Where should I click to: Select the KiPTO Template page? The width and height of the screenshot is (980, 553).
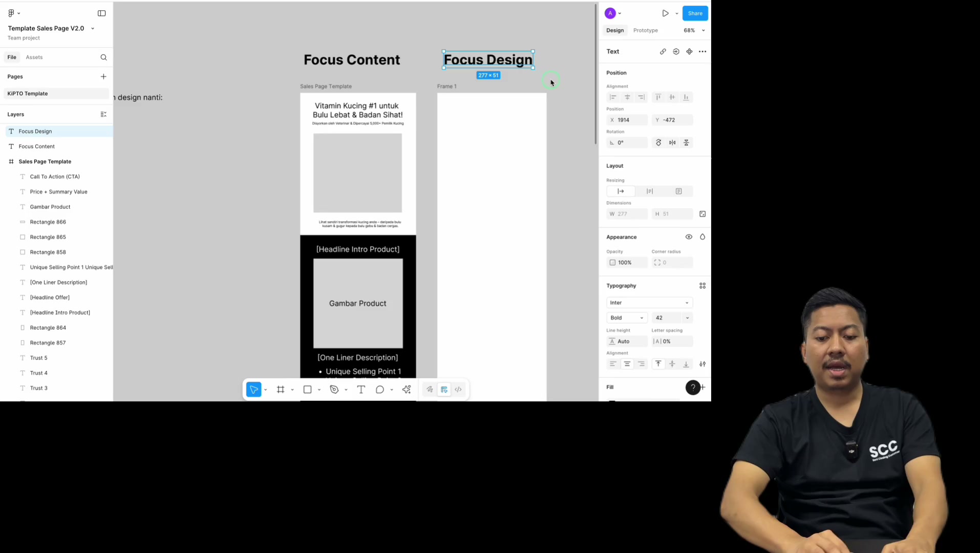[x=56, y=94]
